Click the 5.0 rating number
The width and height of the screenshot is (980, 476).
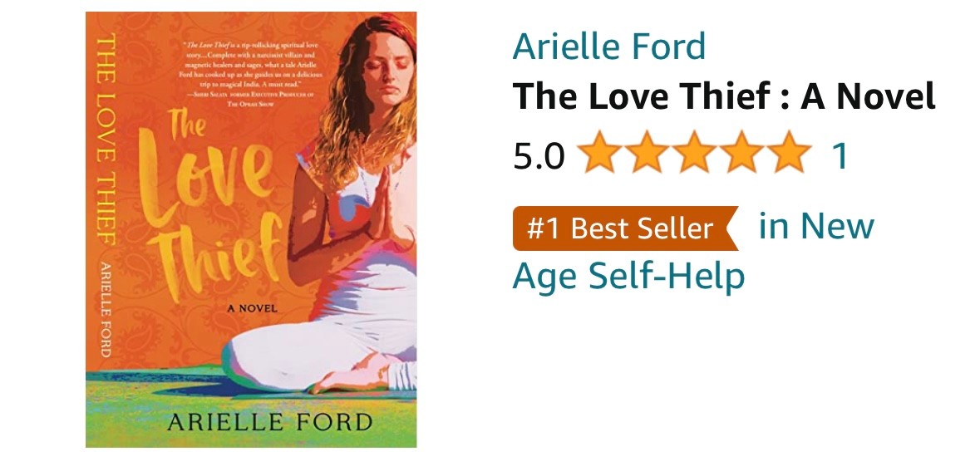(x=539, y=156)
